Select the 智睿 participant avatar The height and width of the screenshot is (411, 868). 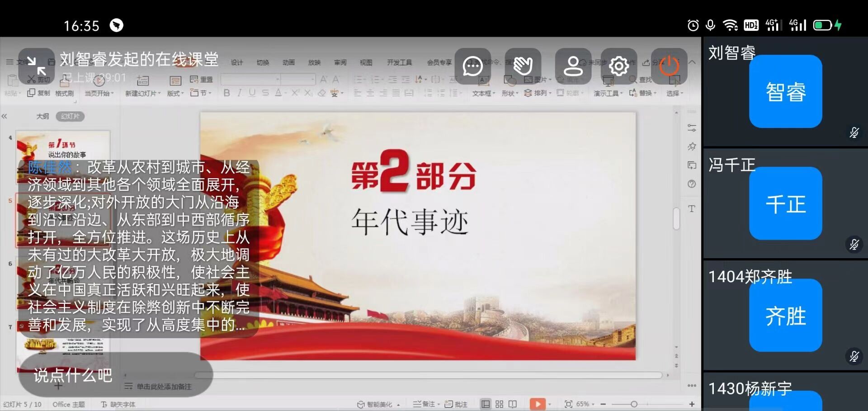[785, 91]
